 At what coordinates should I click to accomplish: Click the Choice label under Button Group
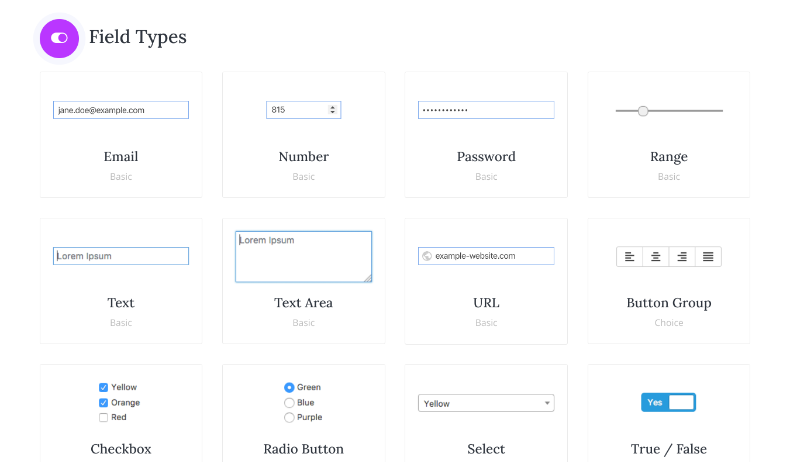point(669,323)
